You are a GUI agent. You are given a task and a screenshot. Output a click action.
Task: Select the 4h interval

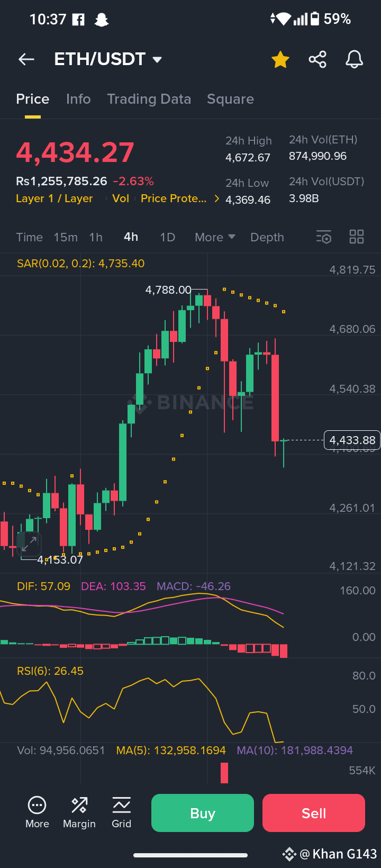(131, 237)
